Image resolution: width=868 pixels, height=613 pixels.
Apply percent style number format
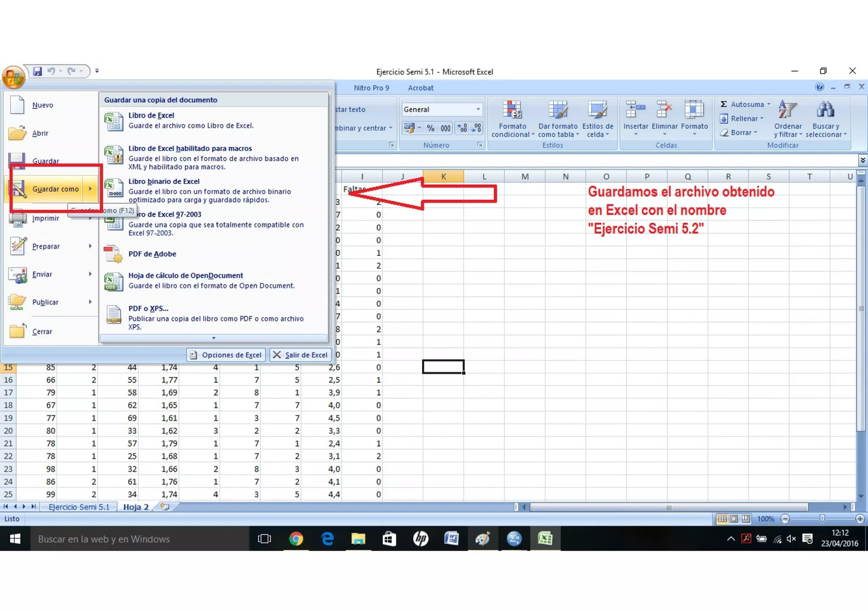tap(431, 128)
